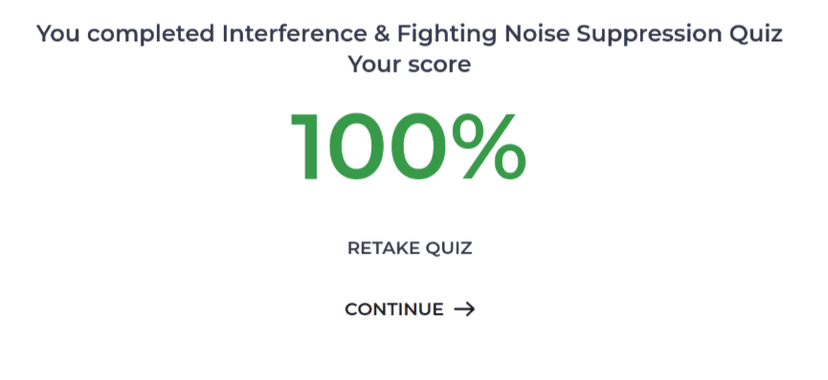
Task: Click the word 'score' below the heading
Action: 435,65
